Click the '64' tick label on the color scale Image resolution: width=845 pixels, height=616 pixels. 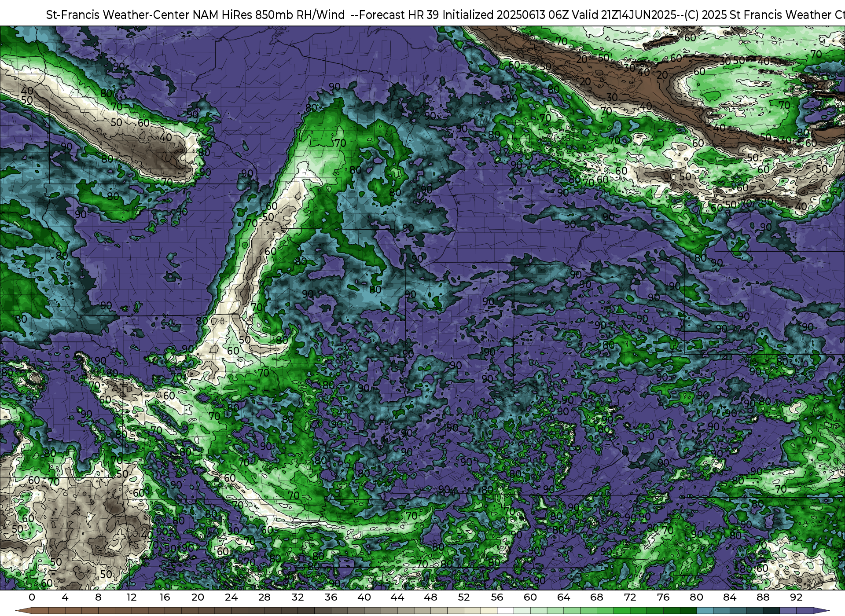[563, 597]
